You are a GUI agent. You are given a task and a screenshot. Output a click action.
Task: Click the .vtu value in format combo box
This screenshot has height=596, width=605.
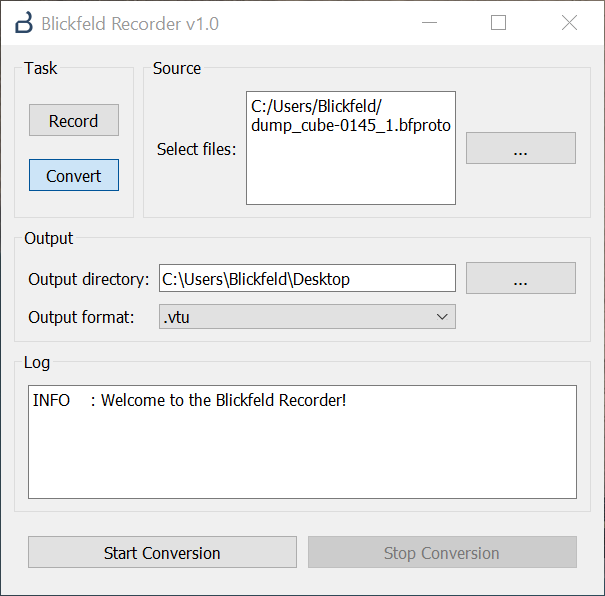[x=176, y=317]
